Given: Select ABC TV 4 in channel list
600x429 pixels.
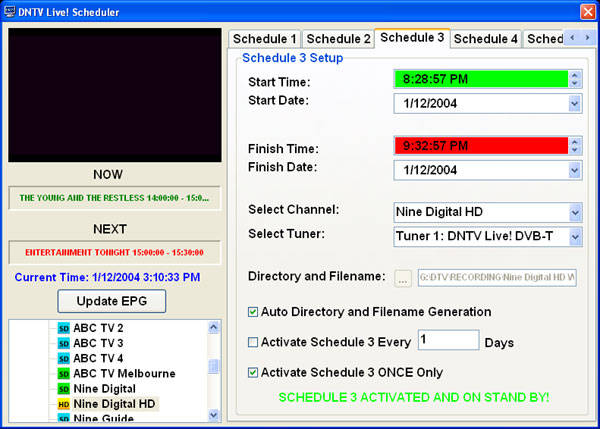Looking at the screenshot, I should click(x=98, y=359).
